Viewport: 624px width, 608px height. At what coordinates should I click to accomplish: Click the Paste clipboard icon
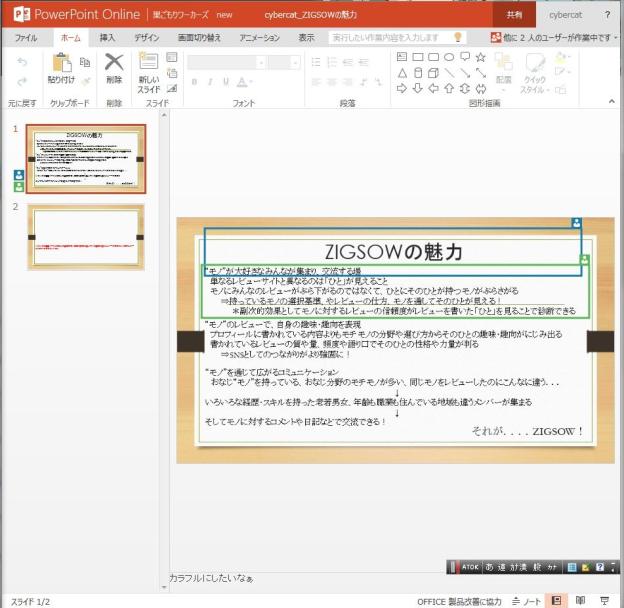(x=62, y=63)
